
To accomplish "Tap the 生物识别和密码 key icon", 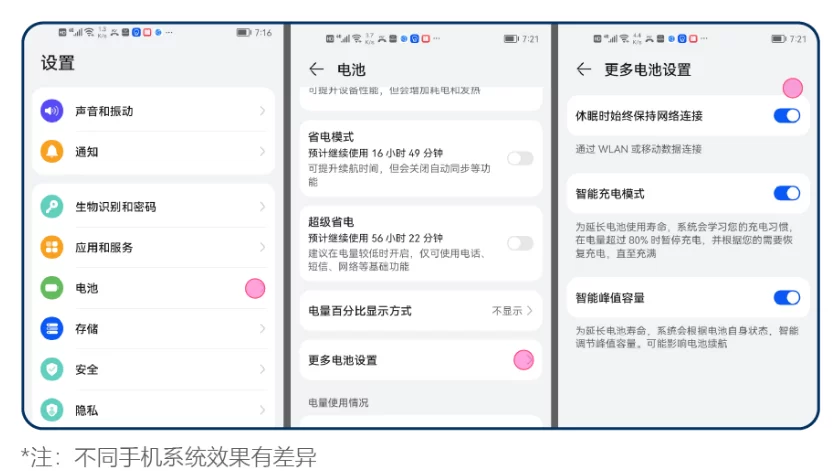I will click(x=52, y=206).
